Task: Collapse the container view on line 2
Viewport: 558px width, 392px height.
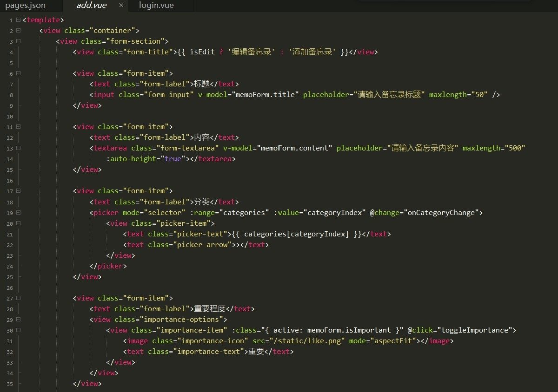Action: [18, 31]
